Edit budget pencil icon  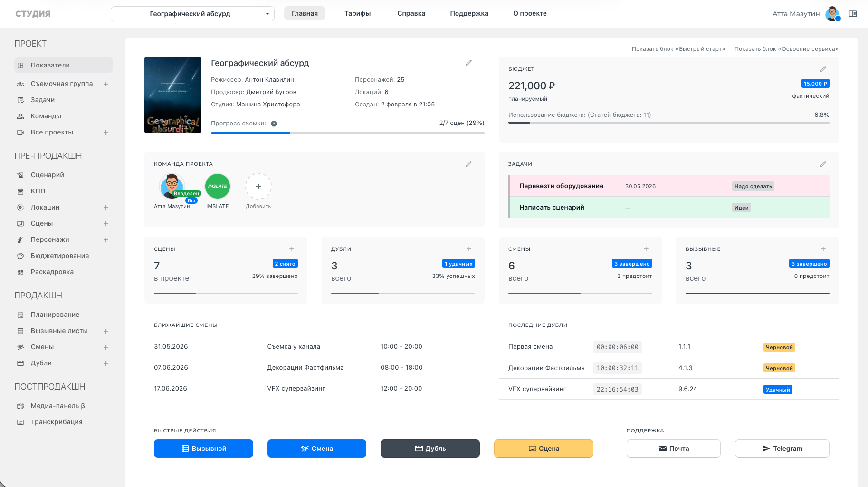coord(823,69)
